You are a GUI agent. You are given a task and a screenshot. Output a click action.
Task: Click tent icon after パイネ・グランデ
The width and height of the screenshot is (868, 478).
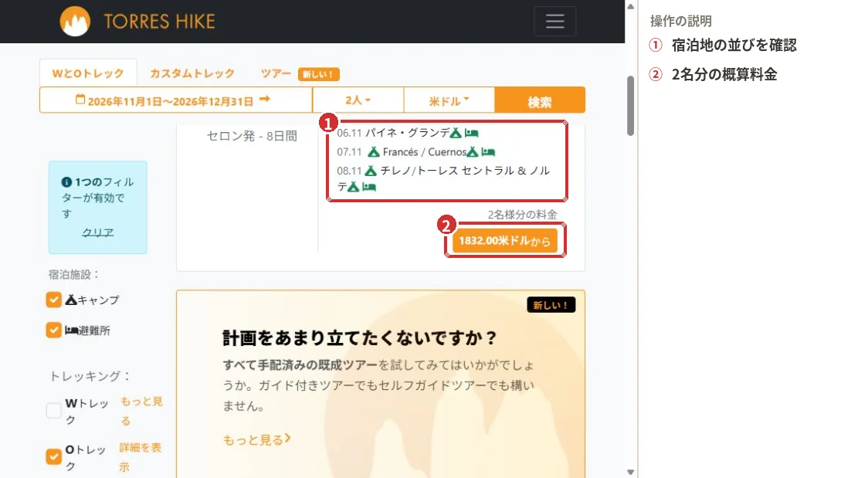tap(456, 133)
